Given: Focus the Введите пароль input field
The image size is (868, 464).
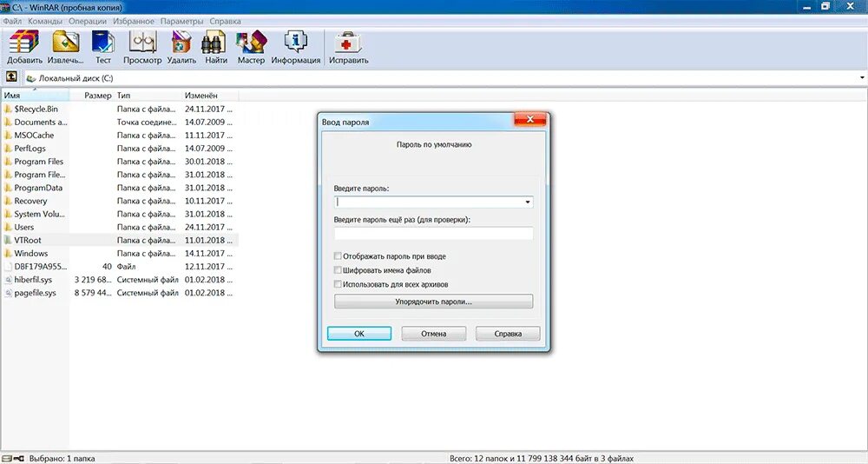Looking at the screenshot, I should pyautogui.click(x=433, y=202).
